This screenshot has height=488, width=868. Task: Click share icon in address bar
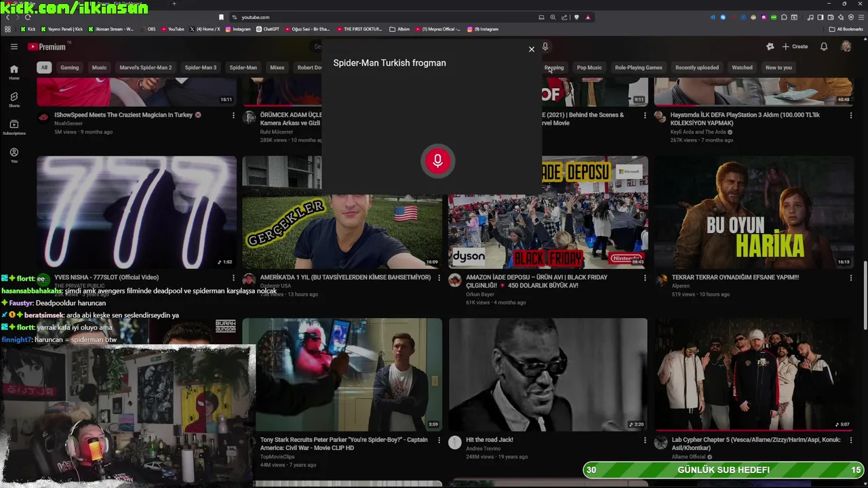coord(564,17)
